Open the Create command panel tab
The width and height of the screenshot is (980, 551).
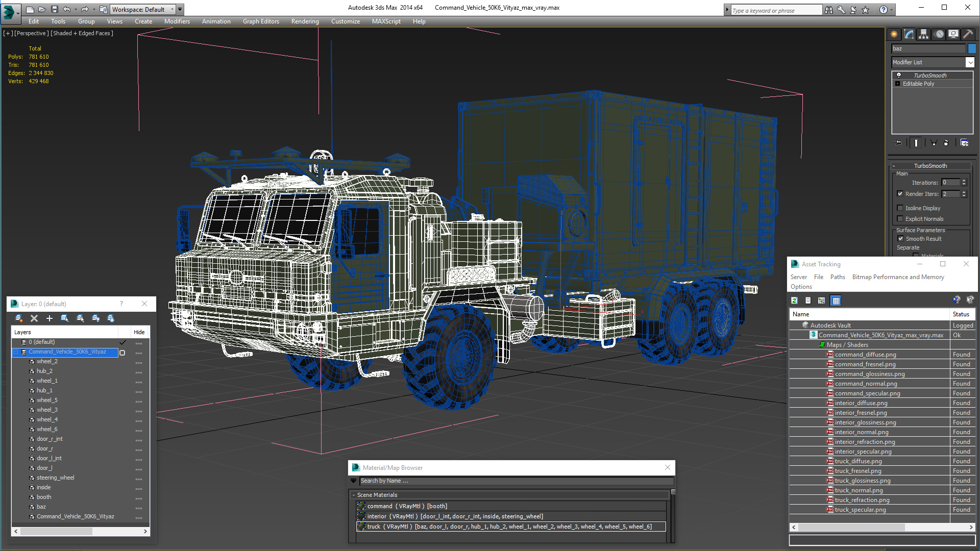click(x=894, y=34)
